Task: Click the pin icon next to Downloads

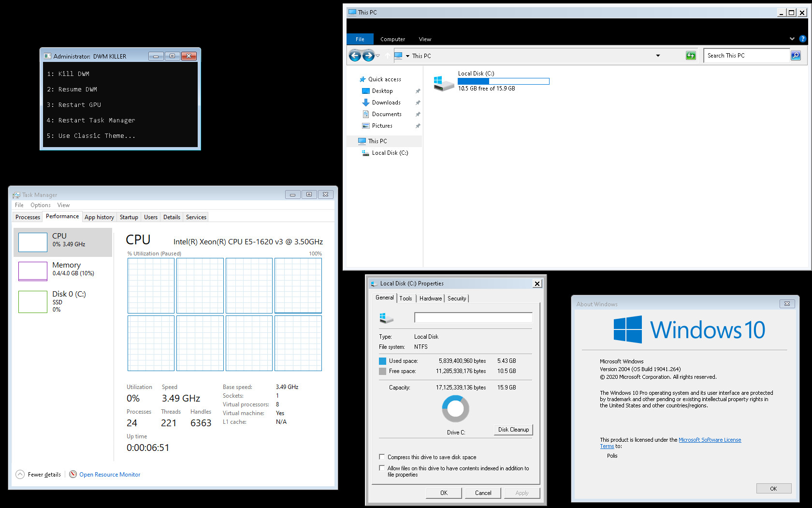Action: click(418, 103)
